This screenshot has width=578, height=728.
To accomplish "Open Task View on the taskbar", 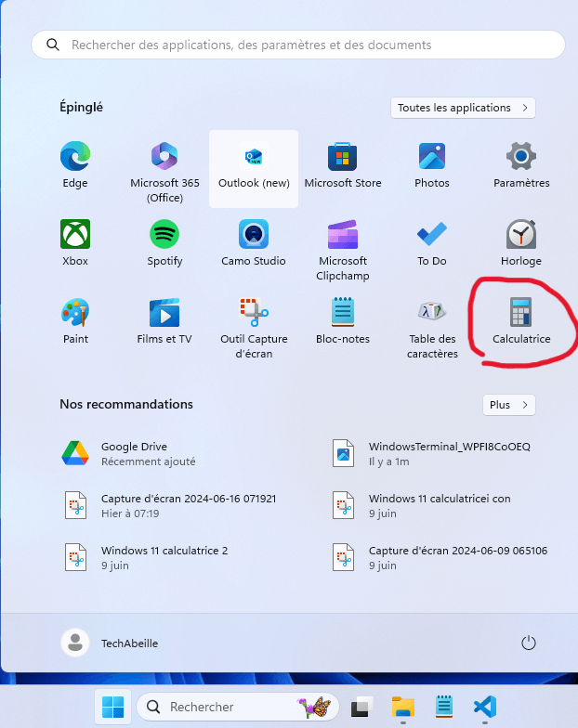I will 362,707.
